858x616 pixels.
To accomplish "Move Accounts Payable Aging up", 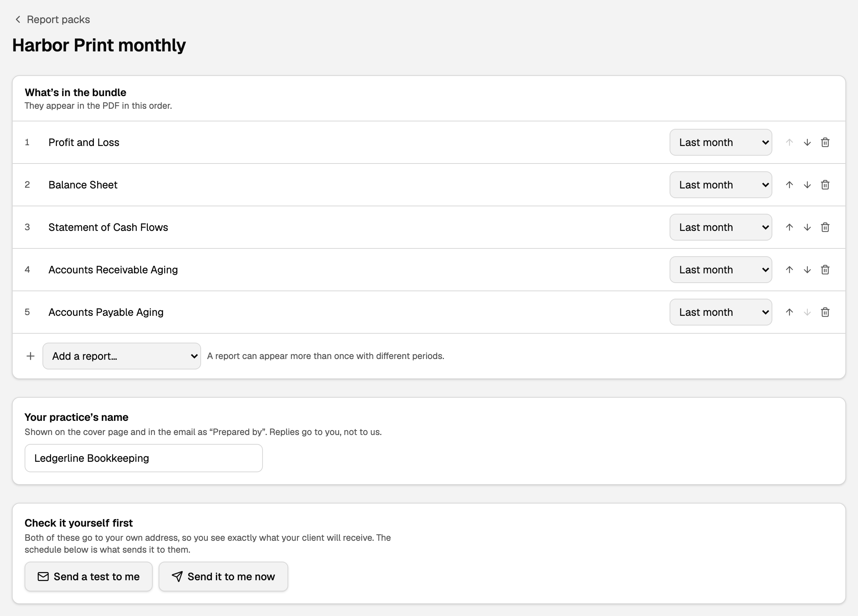I will [x=789, y=312].
